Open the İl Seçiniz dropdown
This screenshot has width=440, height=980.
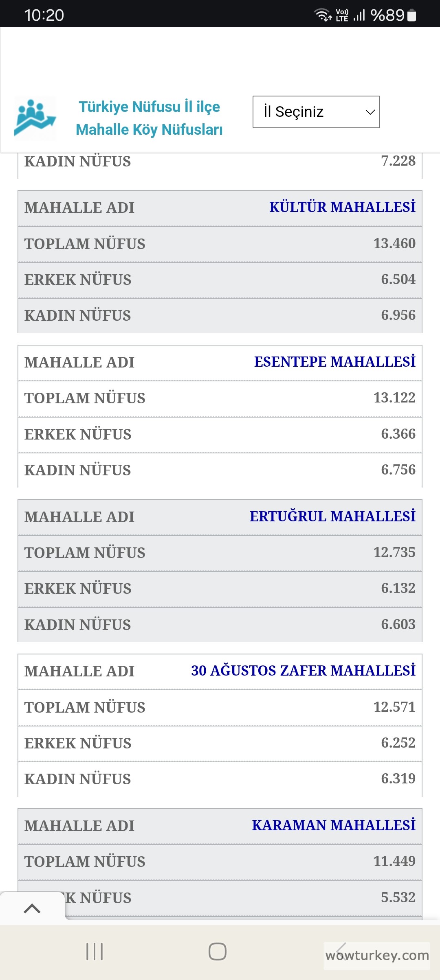click(x=316, y=112)
